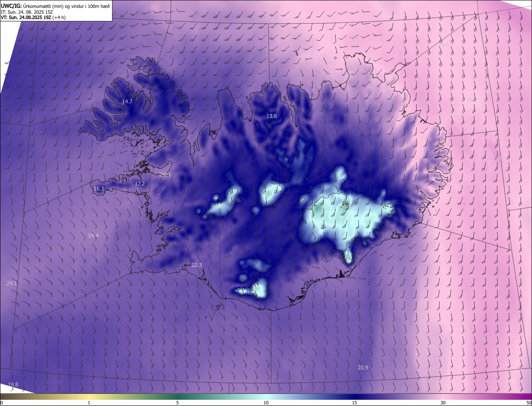Click the 16.1 value at the peninsula tip

pos(99,188)
